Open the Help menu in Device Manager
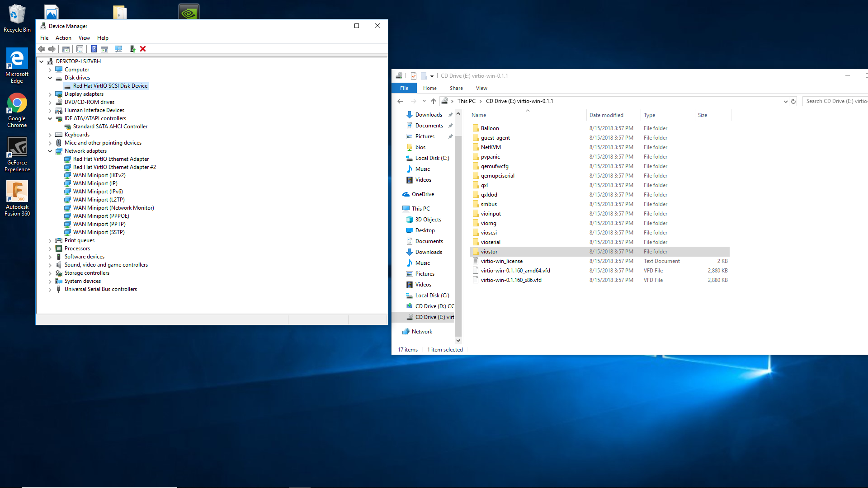 (x=103, y=38)
